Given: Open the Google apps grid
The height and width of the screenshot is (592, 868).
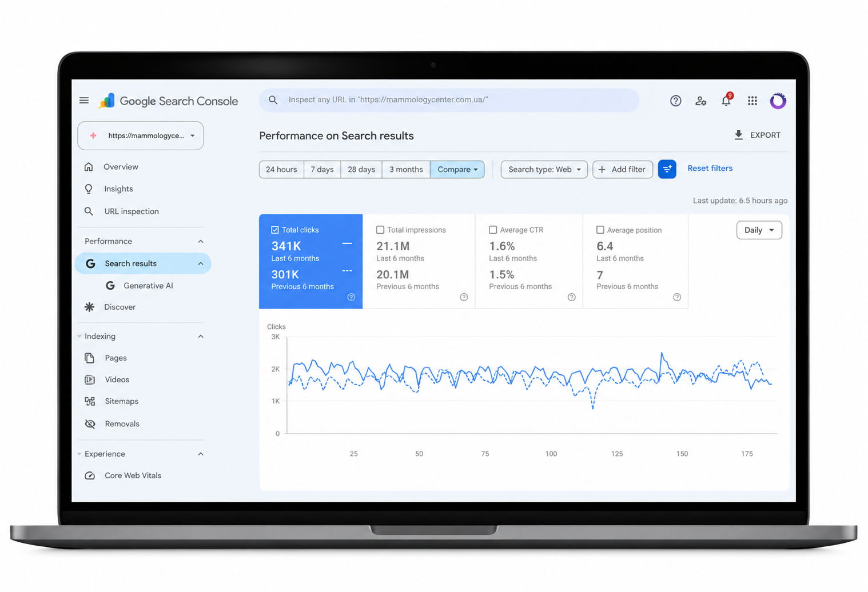Looking at the screenshot, I should tap(752, 101).
